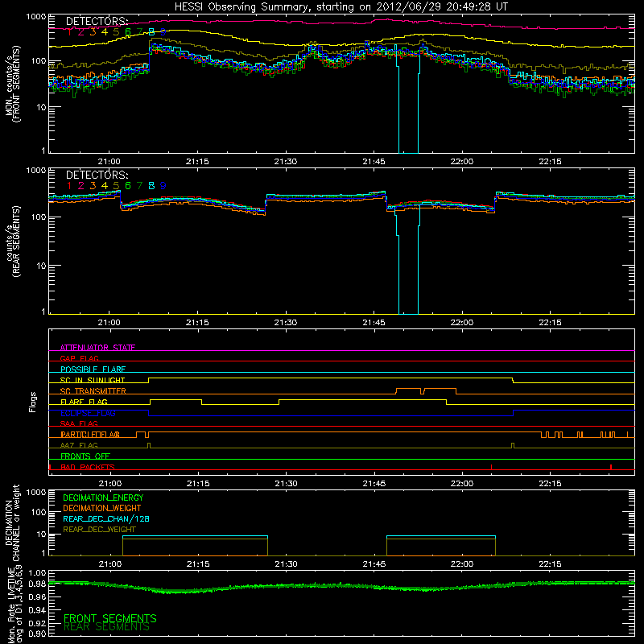Click DETECTORS: label in front segments panel
Viewport: 644px width, 644px height.
97,21
